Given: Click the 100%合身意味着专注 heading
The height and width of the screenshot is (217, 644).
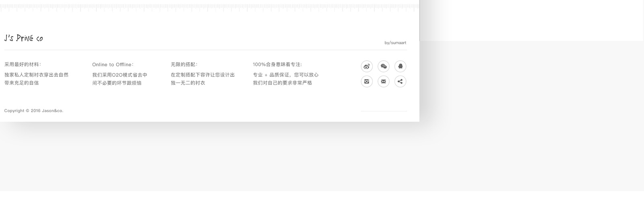Looking at the screenshot, I should (x=277, y=64).
